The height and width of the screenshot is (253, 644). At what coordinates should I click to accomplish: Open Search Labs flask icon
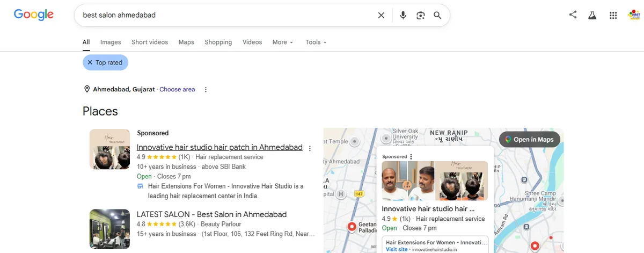[x=592, y=15]
